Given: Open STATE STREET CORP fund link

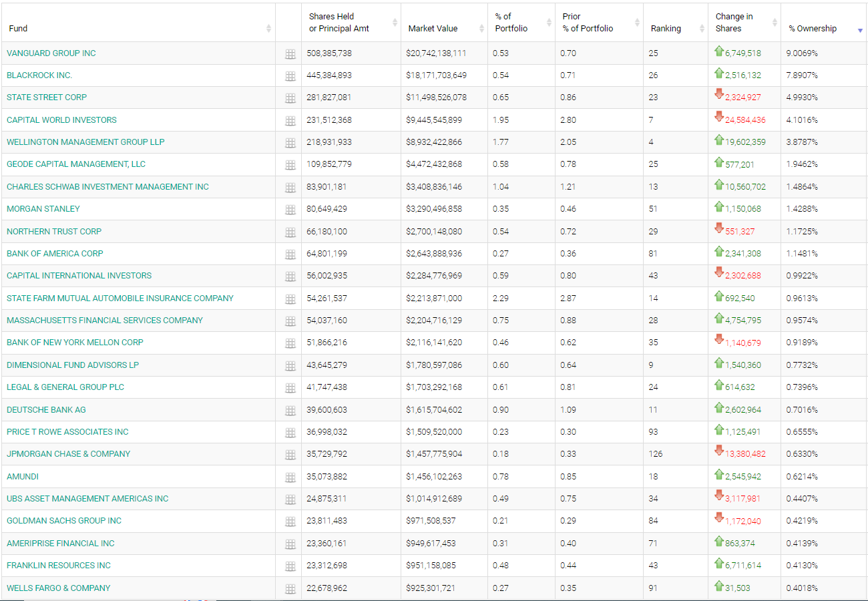Looking at the screenshot, I should pos(47,97).
